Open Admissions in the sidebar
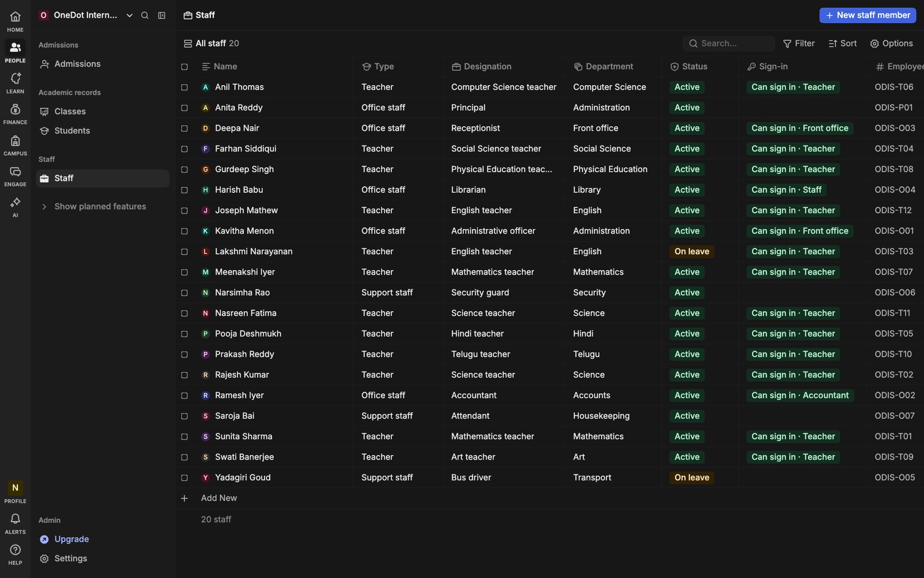 103,64
